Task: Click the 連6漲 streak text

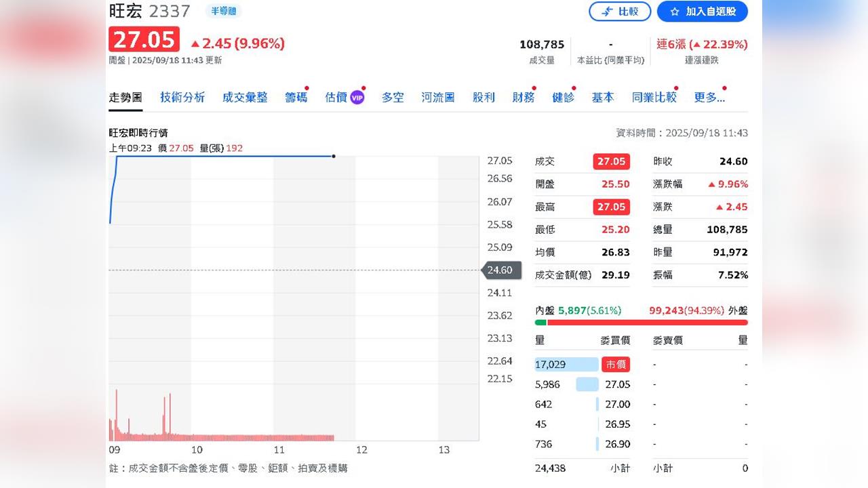Action: (x=671, y=44)
